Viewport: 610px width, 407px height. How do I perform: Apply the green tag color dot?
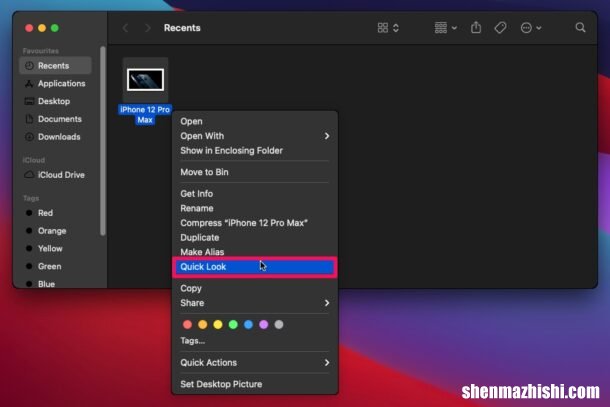(x=233, y=325)
